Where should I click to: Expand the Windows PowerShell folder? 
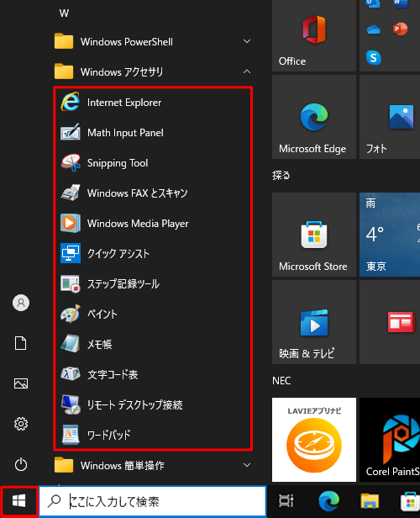[x=153, y=42]
